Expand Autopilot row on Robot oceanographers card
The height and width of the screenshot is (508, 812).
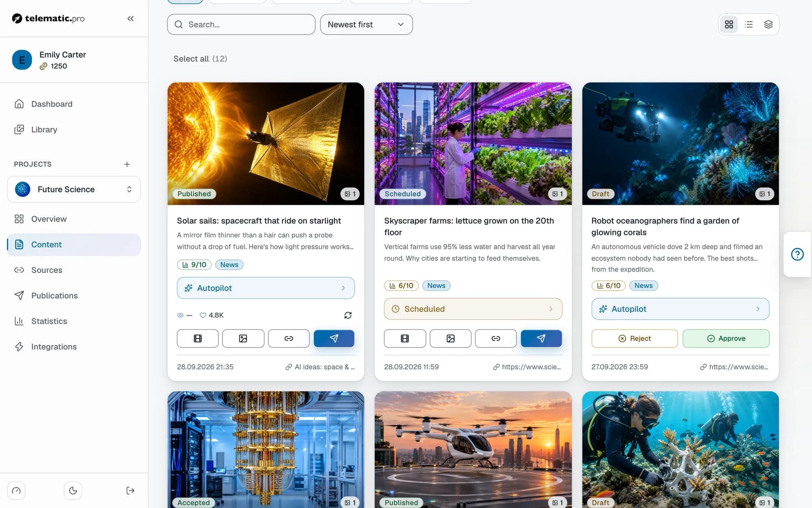tap(680, 309)
